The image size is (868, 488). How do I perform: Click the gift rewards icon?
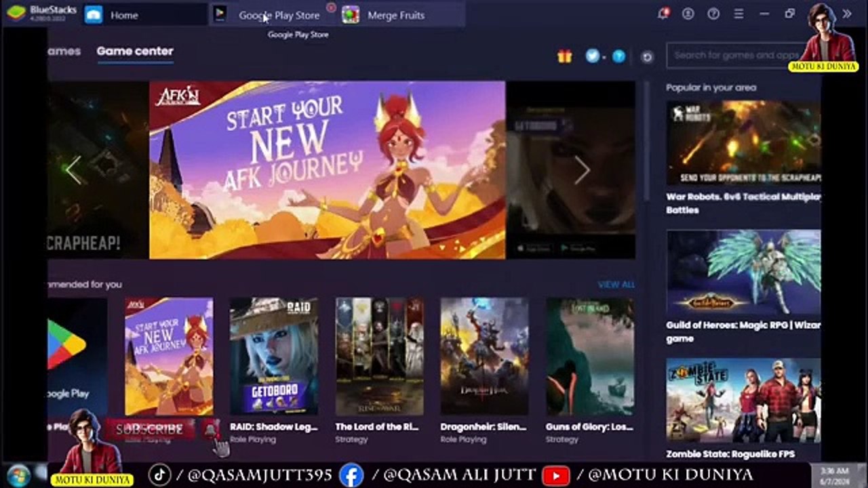point(565,56)
